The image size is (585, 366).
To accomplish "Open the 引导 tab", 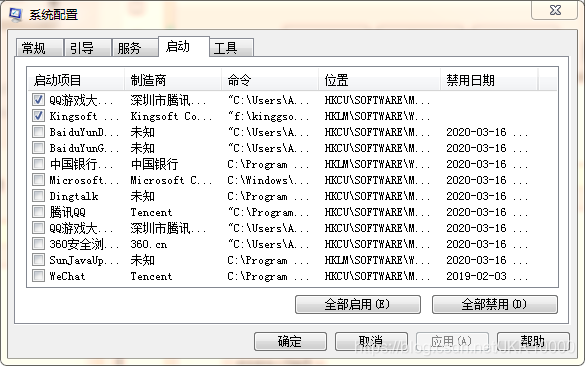I will click(x=87, y=48).
